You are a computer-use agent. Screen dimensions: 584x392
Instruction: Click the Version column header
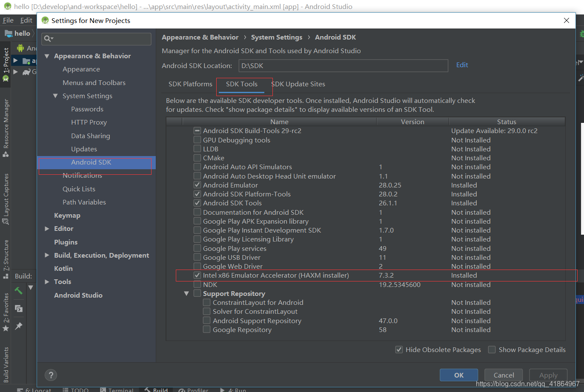coord(412,122)
